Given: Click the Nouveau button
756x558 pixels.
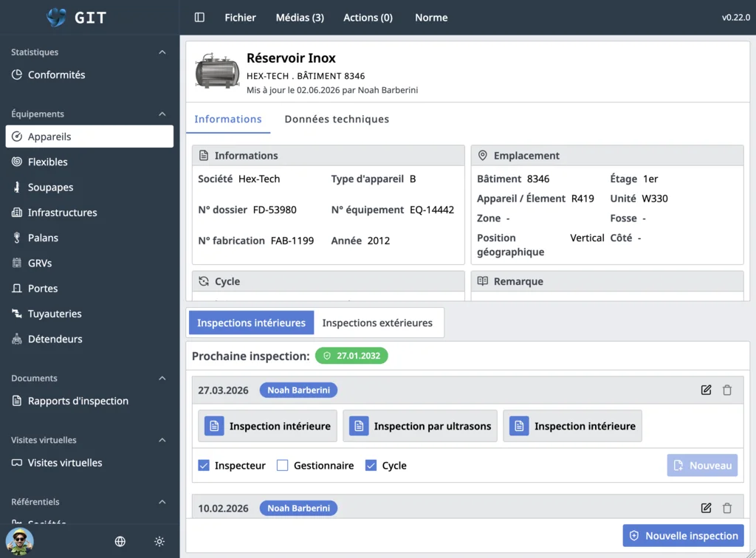Looking at the screenshot, I should 703,466.
